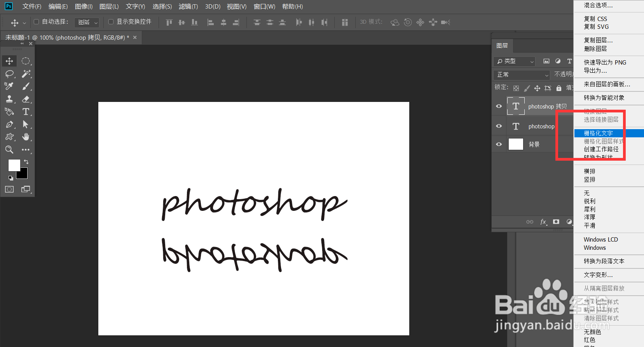Image resolution: width=644 pixels, height=347 pixels.
Task: Swap foreground and background colors
Action: point(26,161)
